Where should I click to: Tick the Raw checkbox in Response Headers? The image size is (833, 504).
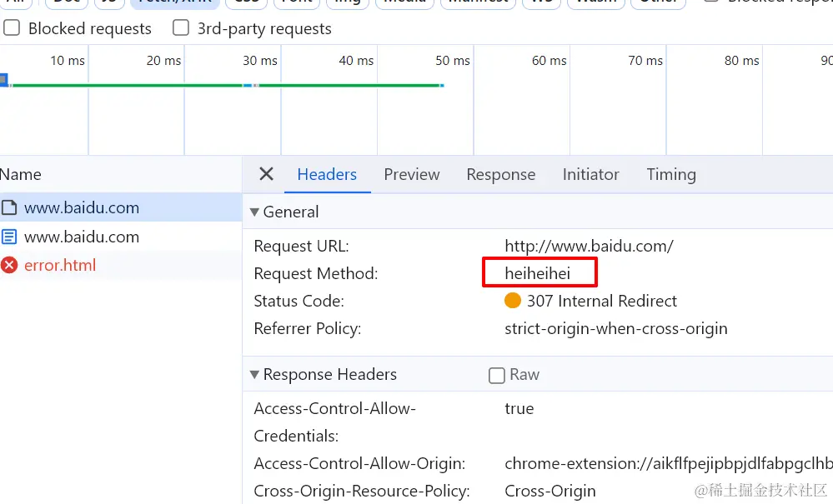pos(497,375)
